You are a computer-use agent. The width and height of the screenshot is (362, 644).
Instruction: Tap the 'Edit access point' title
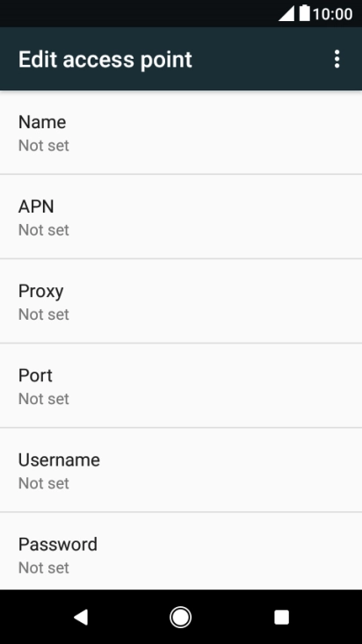point(105,60)
